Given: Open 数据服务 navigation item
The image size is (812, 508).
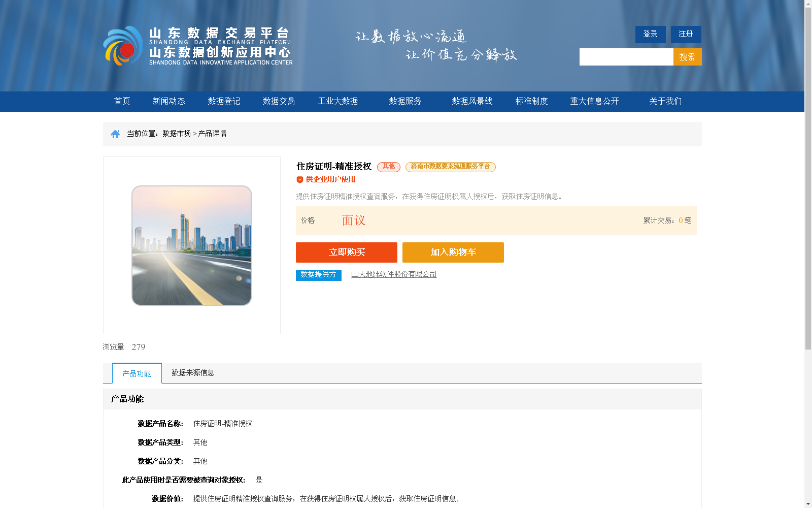Looking at the screenshot, I should click(405, 101).
